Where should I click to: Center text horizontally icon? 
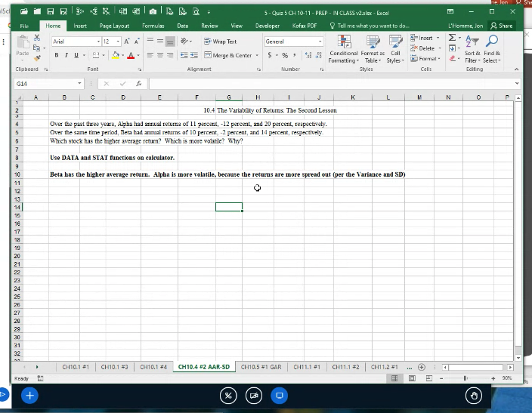tap(160, 55)
